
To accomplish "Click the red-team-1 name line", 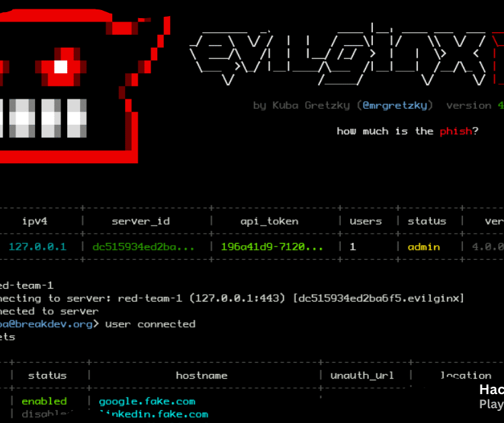I will 27,285.
